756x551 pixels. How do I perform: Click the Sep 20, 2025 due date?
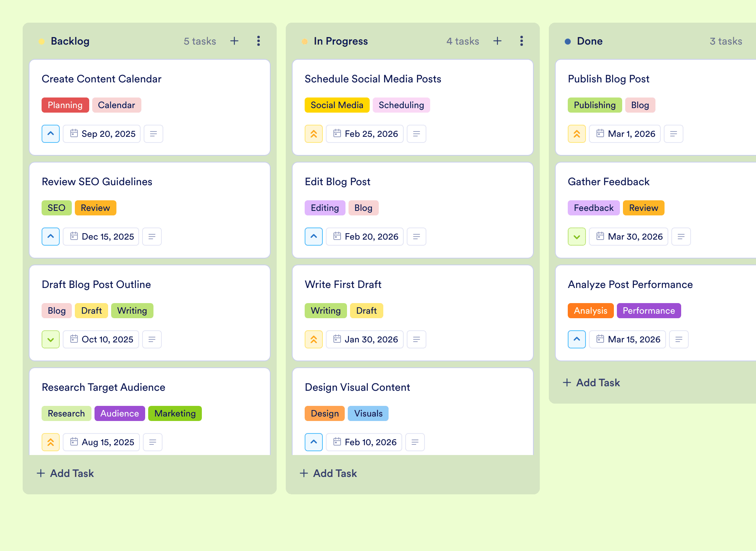pos(102,134)
